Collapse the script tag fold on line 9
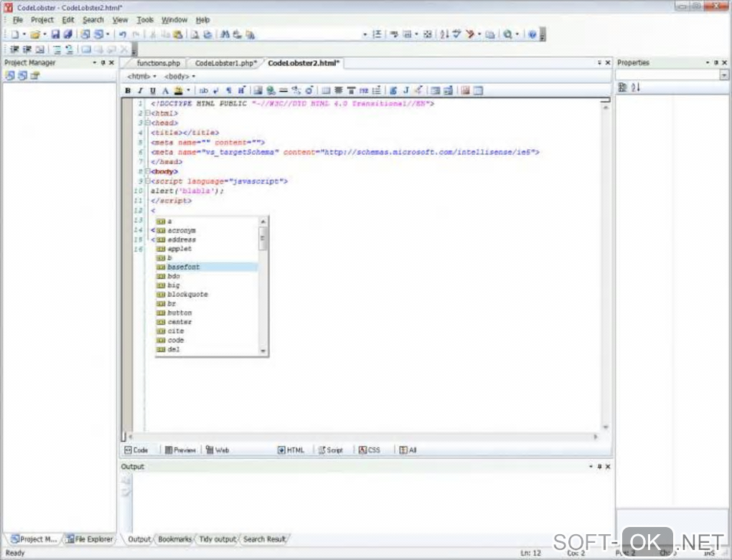This screenshot has height=560, width=732. 147,181
